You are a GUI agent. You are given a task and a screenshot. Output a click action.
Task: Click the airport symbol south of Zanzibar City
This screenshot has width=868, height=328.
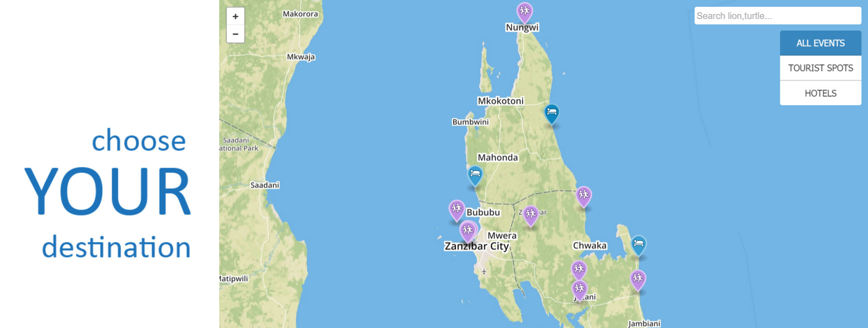pyautogui.click(x=484, y=271)
